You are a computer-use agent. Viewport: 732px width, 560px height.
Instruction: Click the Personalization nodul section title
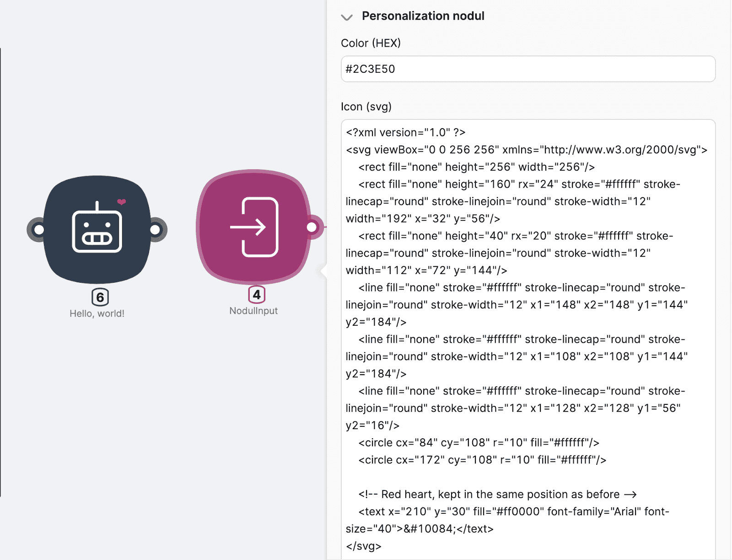coord(423,16)
